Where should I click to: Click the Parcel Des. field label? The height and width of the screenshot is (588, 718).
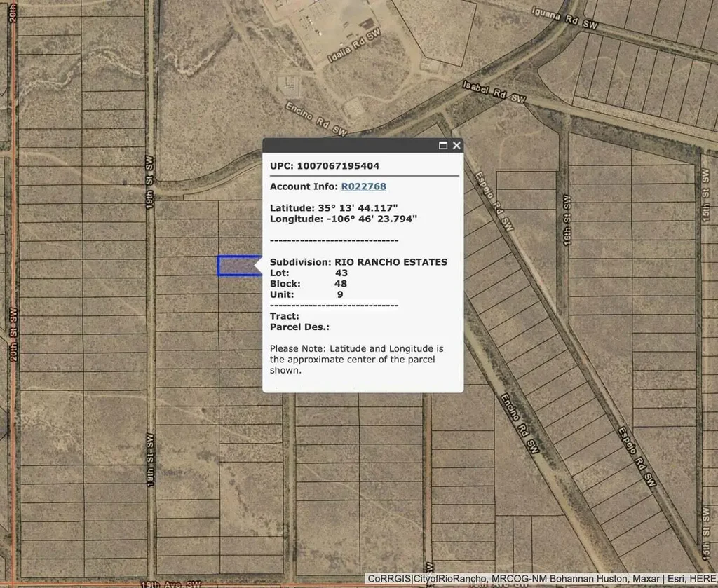click(x=299, y=327)
